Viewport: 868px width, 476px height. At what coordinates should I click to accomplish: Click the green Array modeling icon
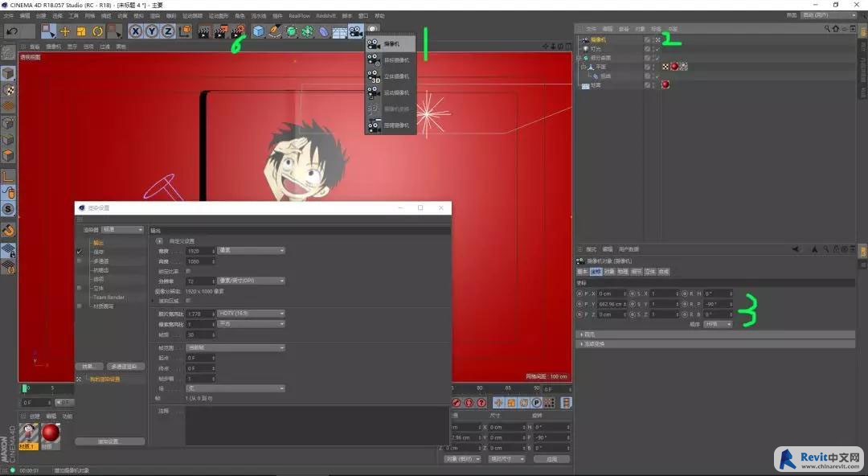pyautogui.click(x=307, y=31)
